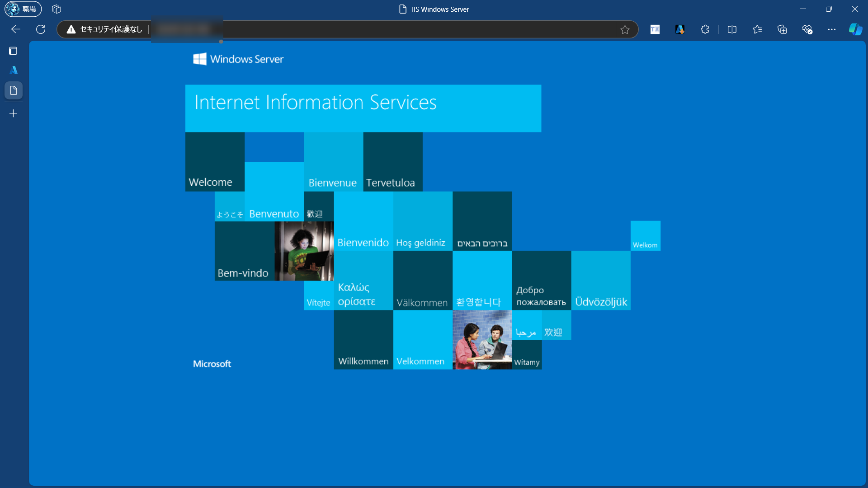Launch the Copilot sidebar icon
This screenshot has width=868, height=488.
coord(855,29)
